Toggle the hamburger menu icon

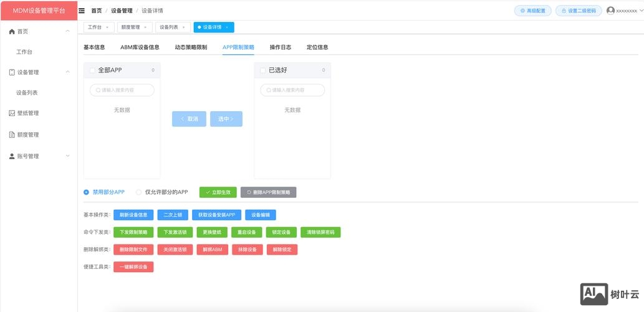tap(81, 11)
